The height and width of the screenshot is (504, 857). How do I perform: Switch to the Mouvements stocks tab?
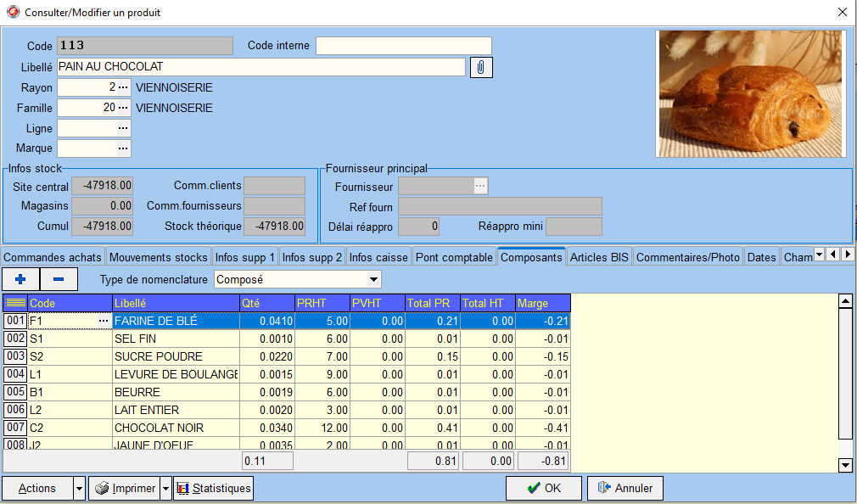[158, 257]
